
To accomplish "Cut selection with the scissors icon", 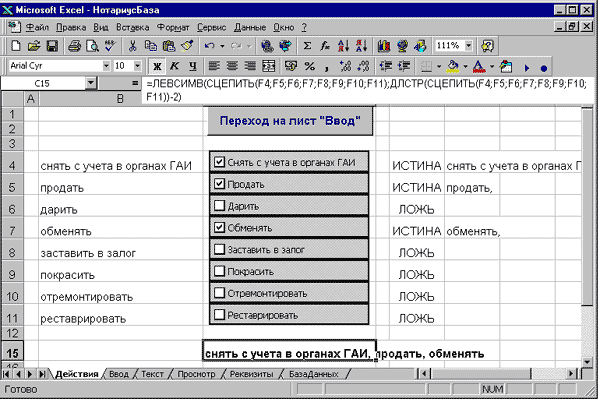I will pos(132,46).
